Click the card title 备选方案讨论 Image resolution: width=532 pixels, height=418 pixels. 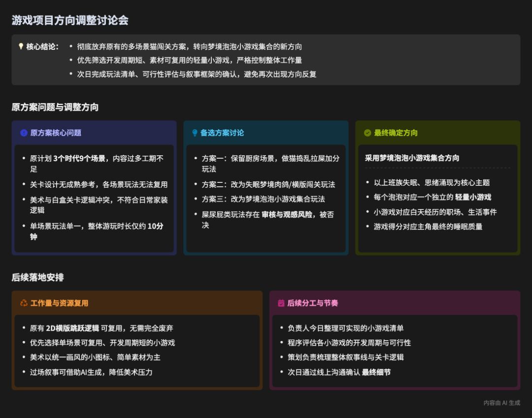click(x=222, y=133)
